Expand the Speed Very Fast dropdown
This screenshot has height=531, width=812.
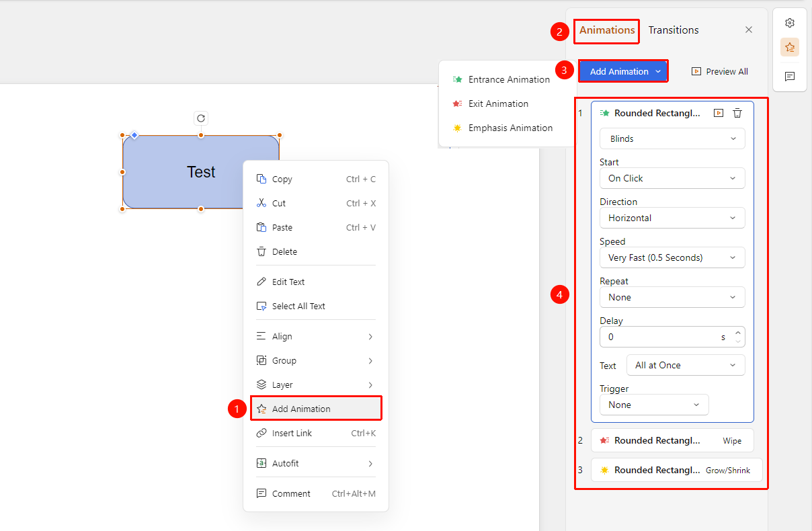[x=672, y=257]
